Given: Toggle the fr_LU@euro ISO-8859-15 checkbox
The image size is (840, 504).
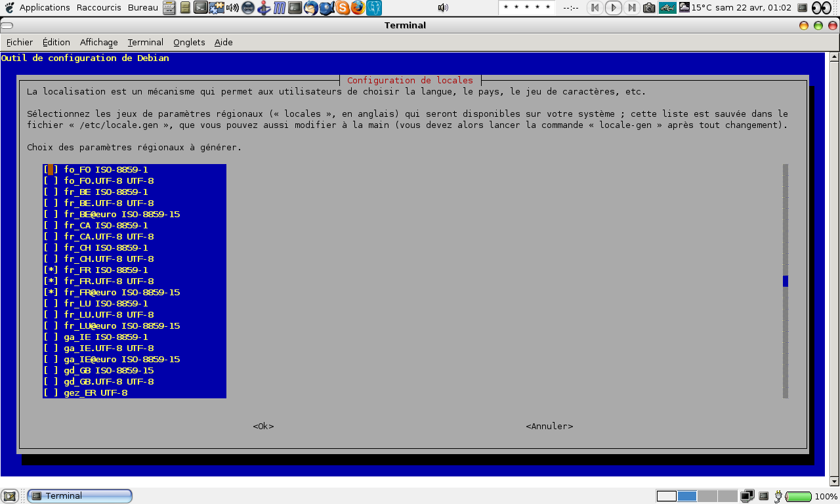Looking at the screenshot, I should click(x=51, y=326).
